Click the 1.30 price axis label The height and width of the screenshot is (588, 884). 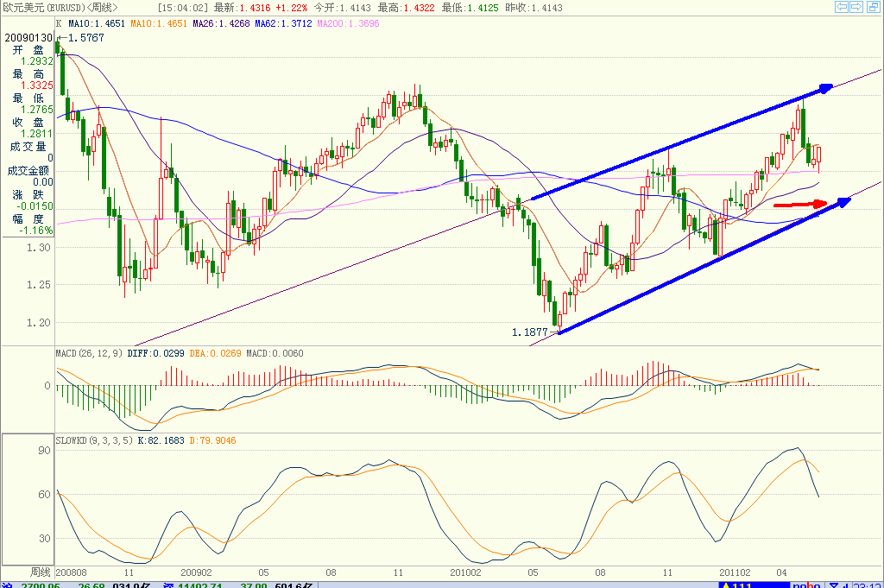tap(38, 248)
